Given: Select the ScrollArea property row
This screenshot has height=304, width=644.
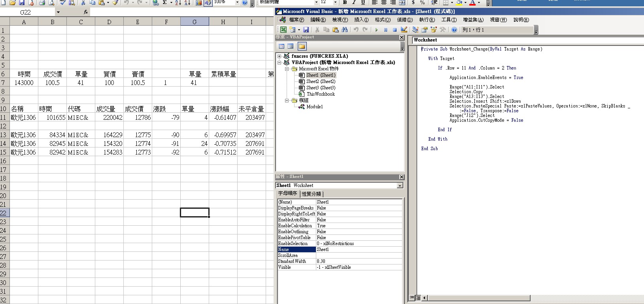Looking at the screenshot, I should tap(340, 255).
